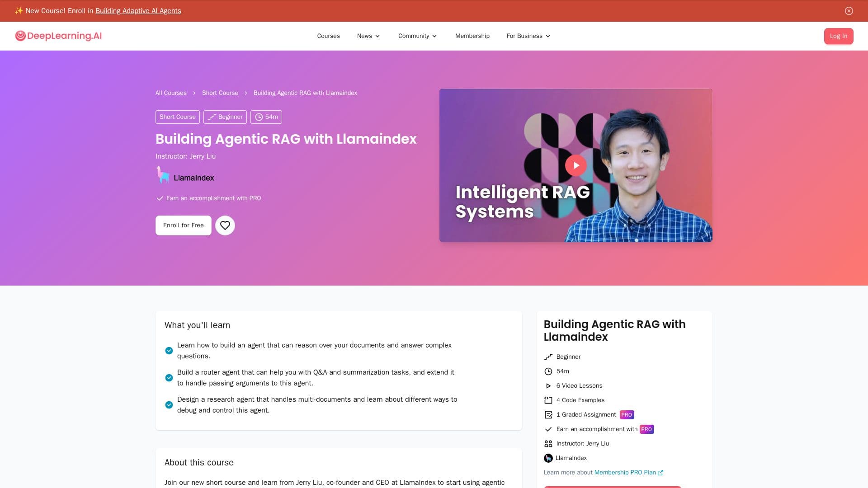Click the What you'll learn heading
Viewport: 868px width, 488px height.
[x=197, y=325]
